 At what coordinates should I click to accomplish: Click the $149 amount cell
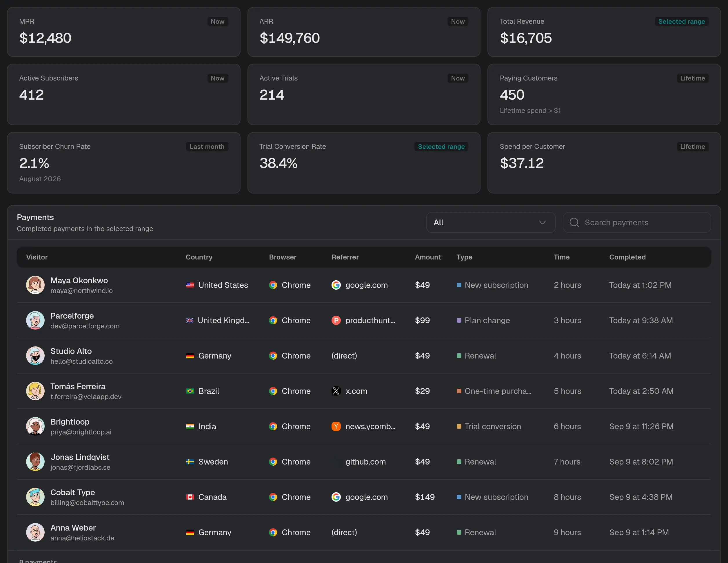pyautogui.click(x=425, y=497)
